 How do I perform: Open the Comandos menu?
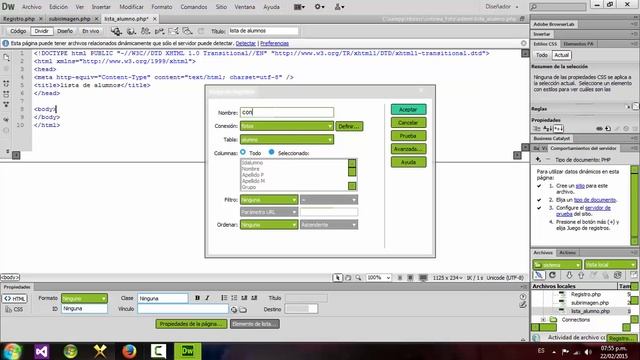coord(194,7)
